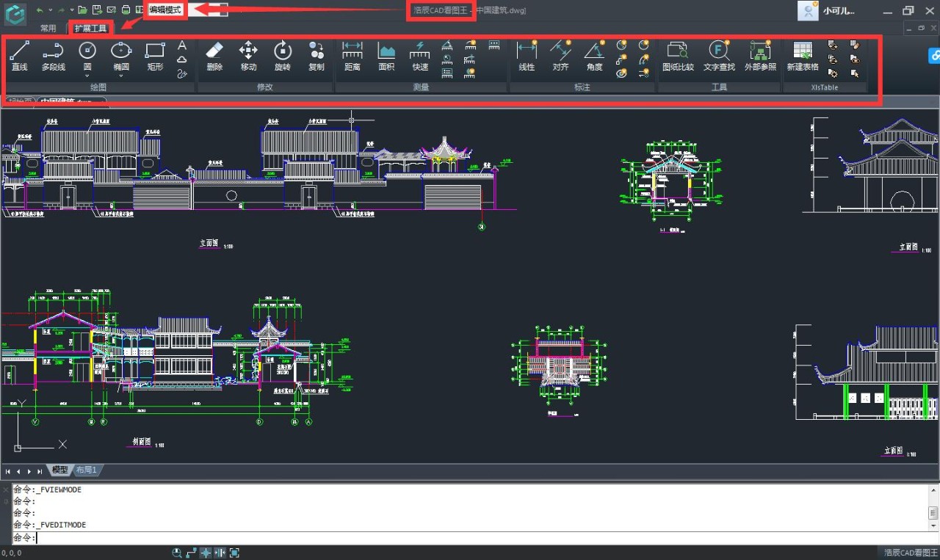Toggle the stepped-line icon in status bar
Viewport: 940px width, 560px height.
pyautogui.click(x=192, y=553)
